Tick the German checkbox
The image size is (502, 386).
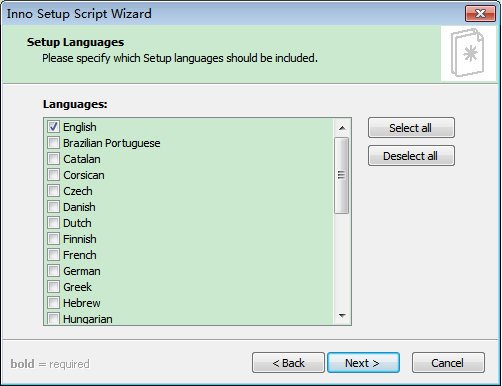(53, 271)
